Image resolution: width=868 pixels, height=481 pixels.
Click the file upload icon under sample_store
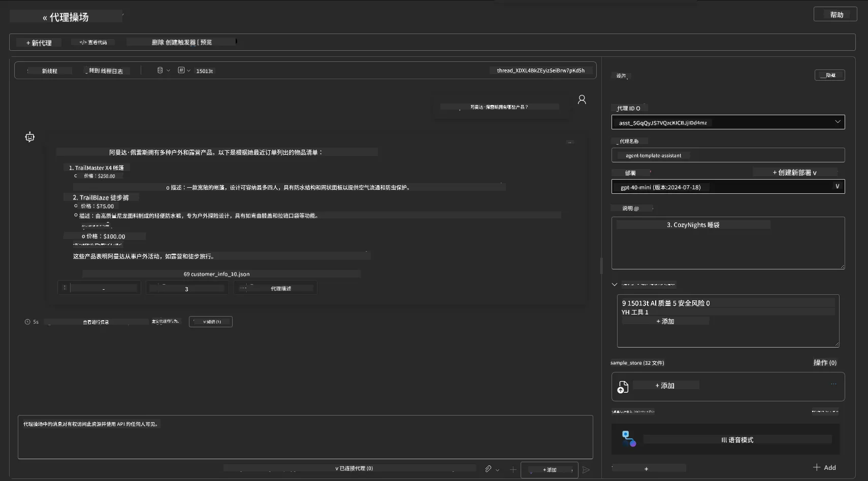(623, 387)
